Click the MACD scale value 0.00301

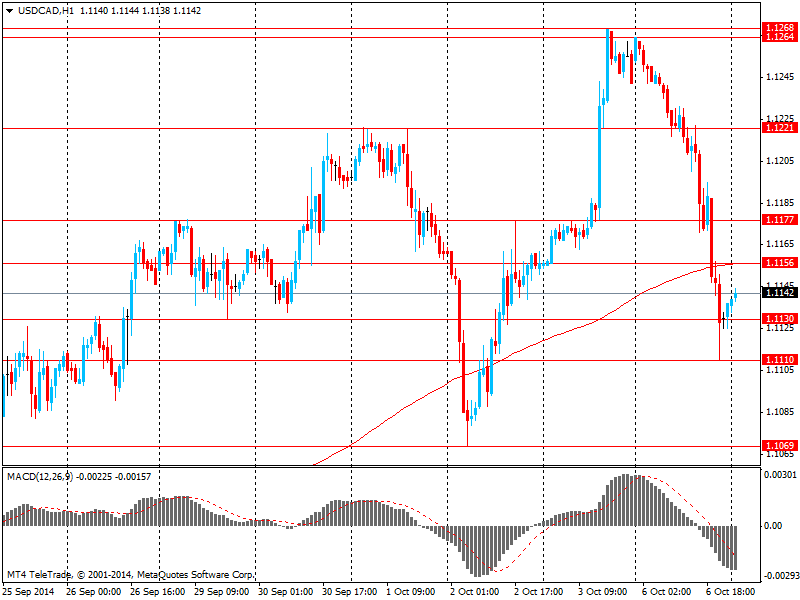coord(780,475)
